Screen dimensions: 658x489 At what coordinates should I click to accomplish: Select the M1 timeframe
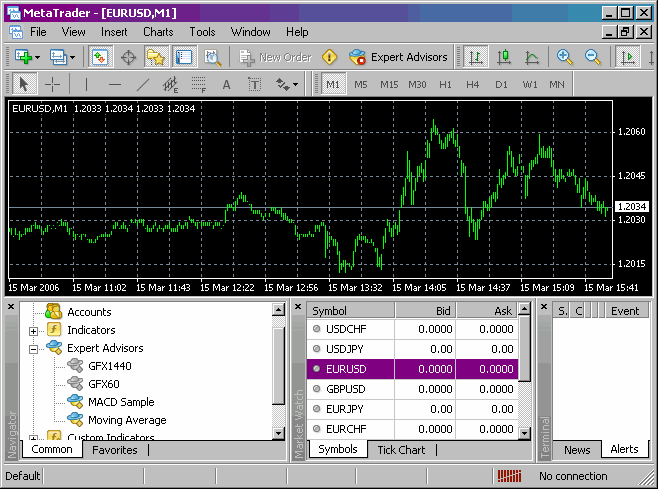click(333, 84)
